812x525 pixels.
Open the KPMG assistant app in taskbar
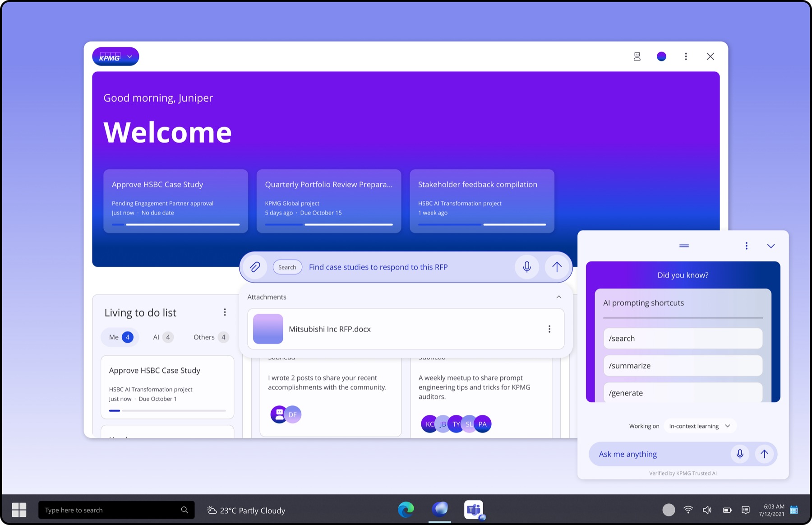(440, 510)
